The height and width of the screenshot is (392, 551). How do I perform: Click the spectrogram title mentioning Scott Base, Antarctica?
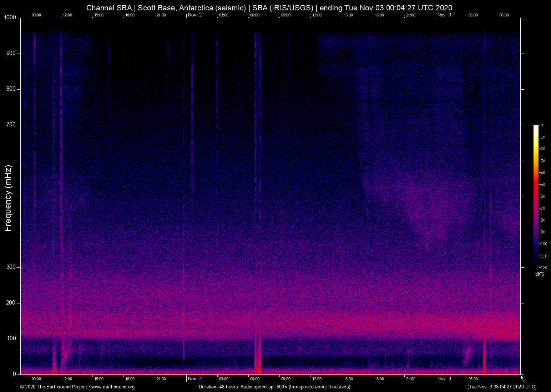(269, 8)
